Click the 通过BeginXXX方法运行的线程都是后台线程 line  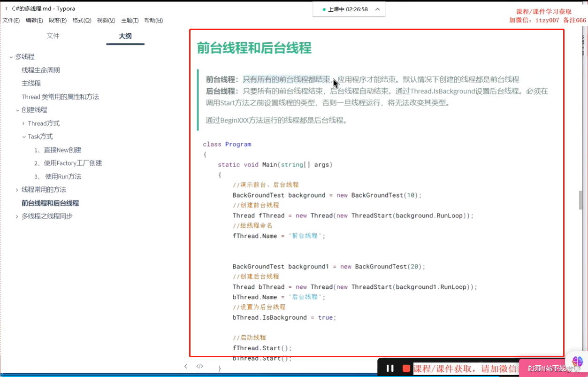click(277, 120)
